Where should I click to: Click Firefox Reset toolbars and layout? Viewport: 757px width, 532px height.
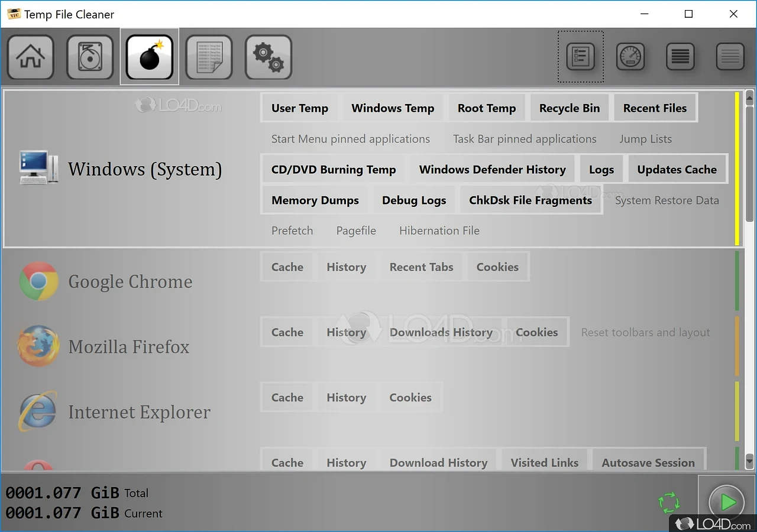pos(645,332)
